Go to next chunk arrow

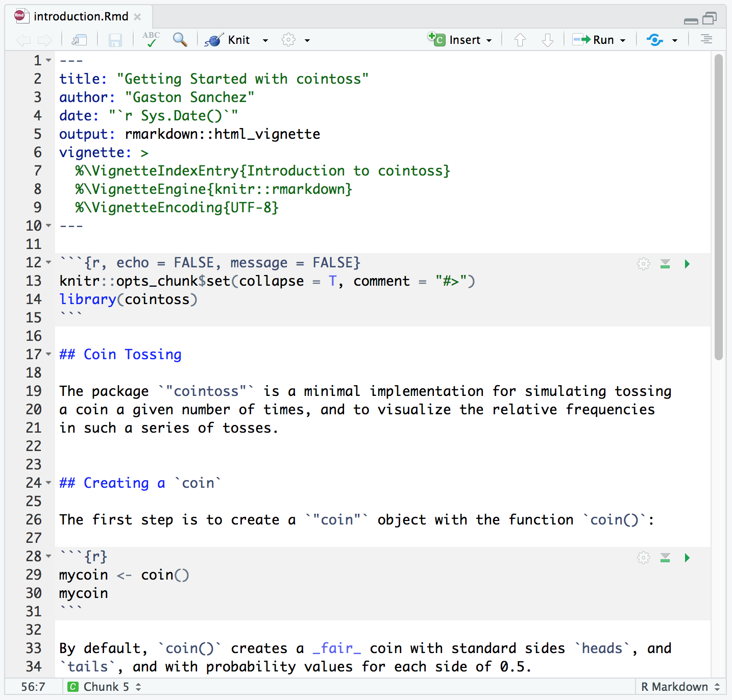tap(548, 40)
